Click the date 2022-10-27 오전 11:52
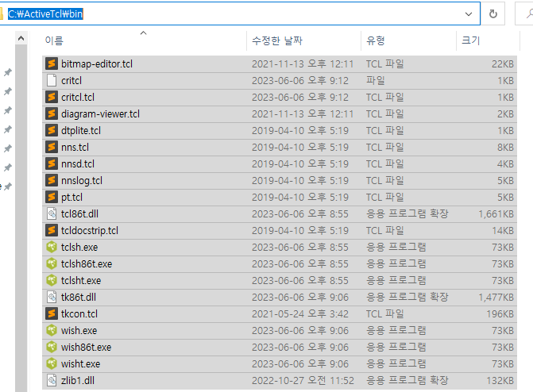Image resolution: width=533 pixels, height=392 pixels. 303,380
